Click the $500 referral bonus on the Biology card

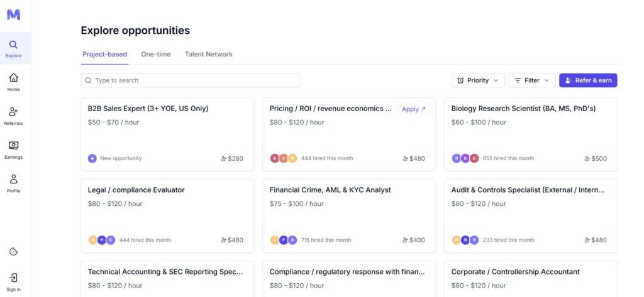pyautogui.click(x=596, y=159)
